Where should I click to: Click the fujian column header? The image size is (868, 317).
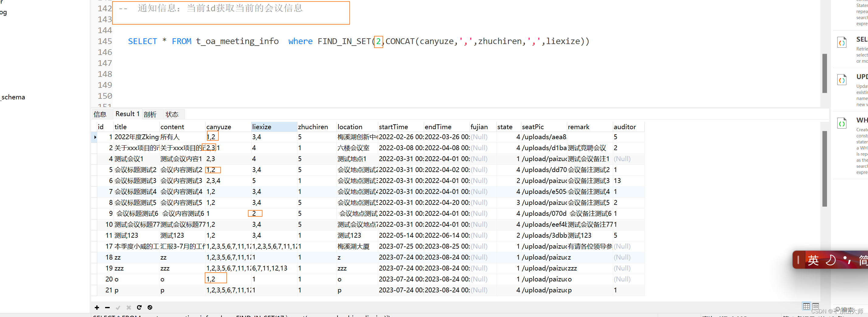click(483, 127)
